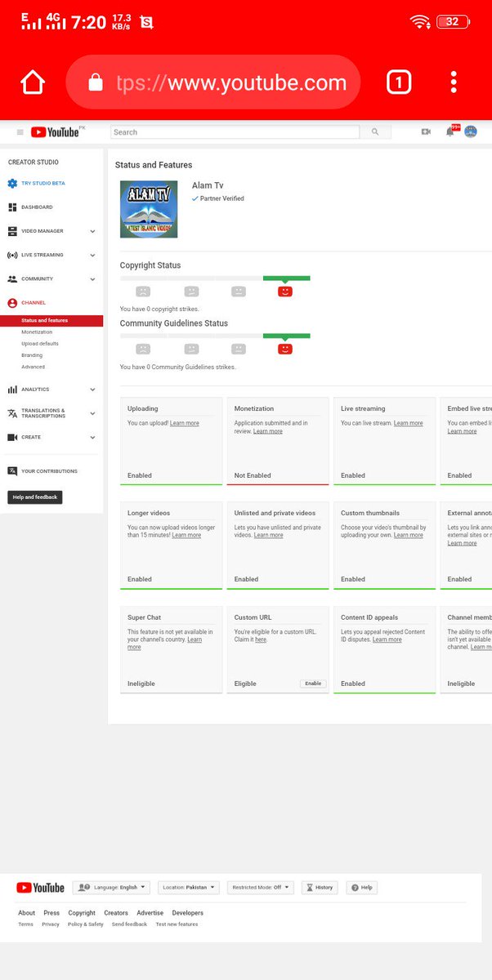Click Learn more in Custom thumbnails card
The width and height of the screenshot is (492, 980).
409,536
